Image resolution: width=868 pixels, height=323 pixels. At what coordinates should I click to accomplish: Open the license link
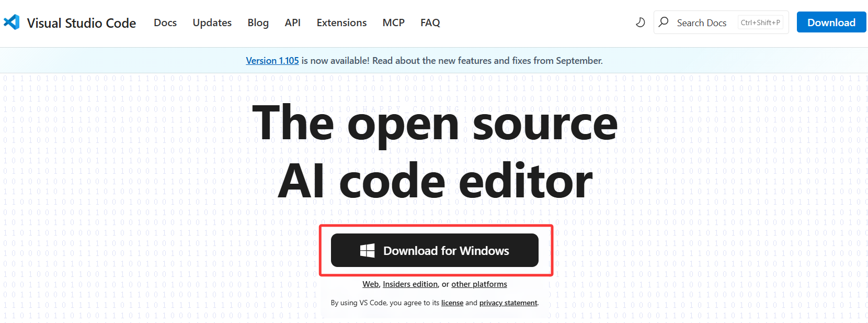pos(452,303)
